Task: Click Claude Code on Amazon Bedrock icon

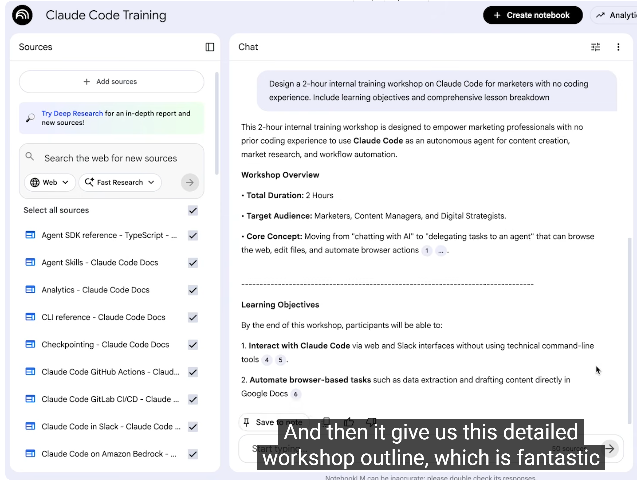Action: [30, 453]
